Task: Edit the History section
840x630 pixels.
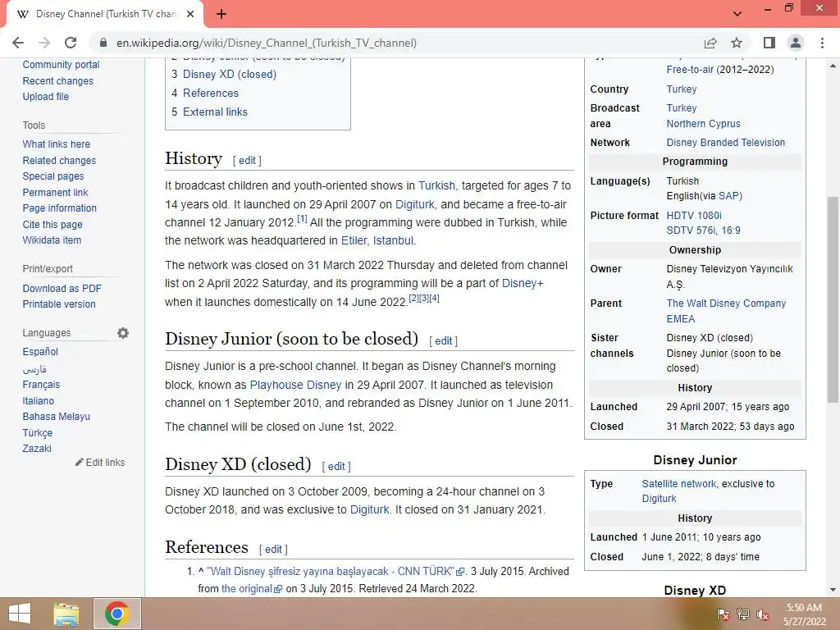Action: point(247,160)
